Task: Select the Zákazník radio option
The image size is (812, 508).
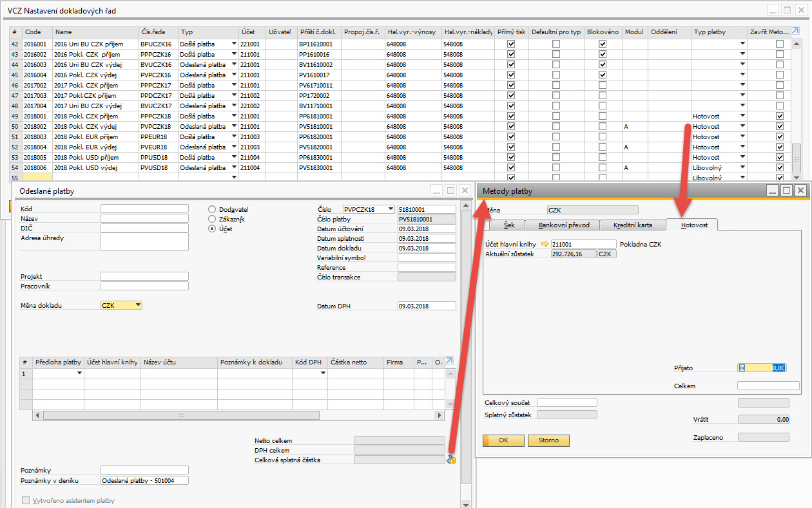Action: [212, 219]
